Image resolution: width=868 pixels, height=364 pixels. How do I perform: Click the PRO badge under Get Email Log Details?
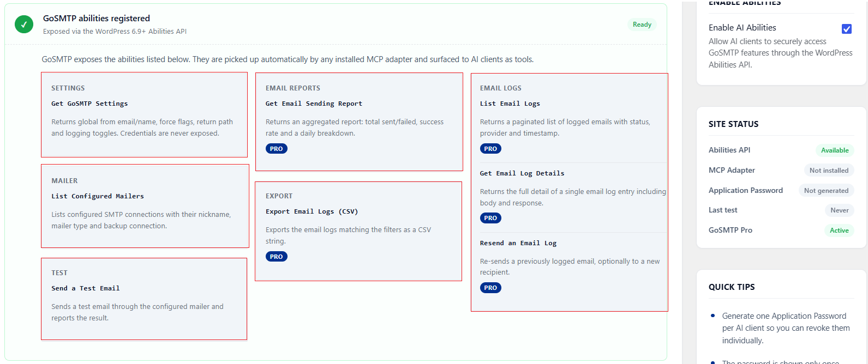click(490, 218)
